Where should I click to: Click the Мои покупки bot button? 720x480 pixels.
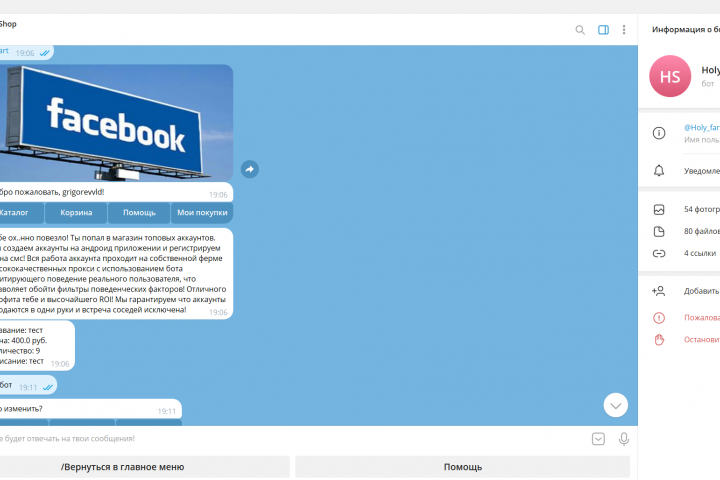click(x=202, y=213)
